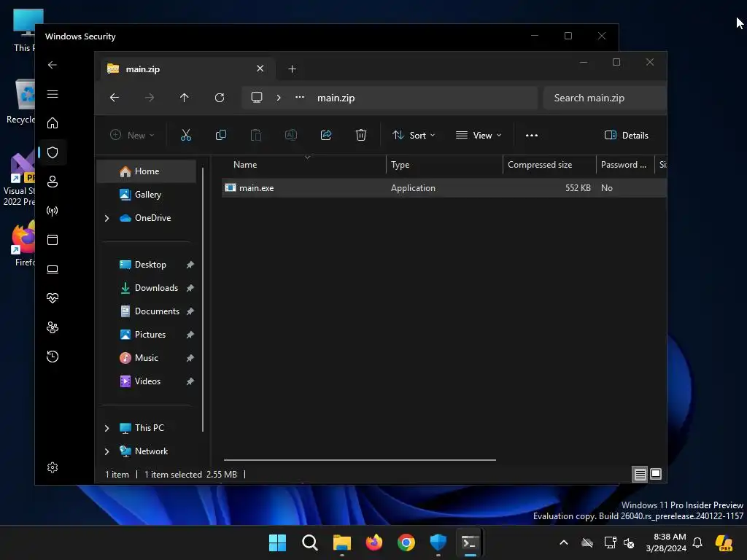Click the Windows Security back arrow

[53, 65]
